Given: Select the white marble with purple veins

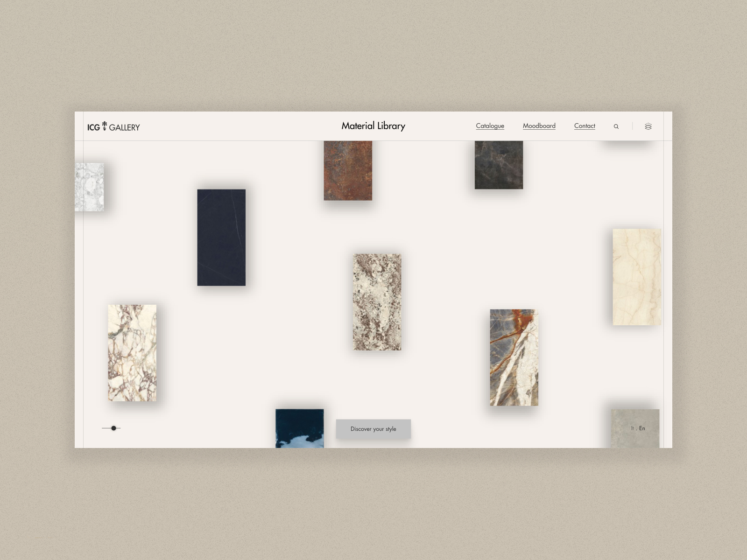Looking at the screenshot, I should [132, 353].
